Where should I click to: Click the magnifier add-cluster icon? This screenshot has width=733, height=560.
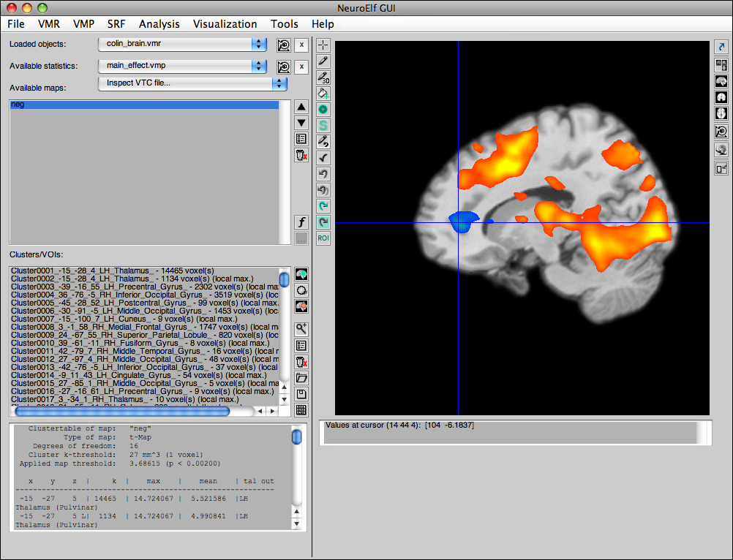(301, 328)
